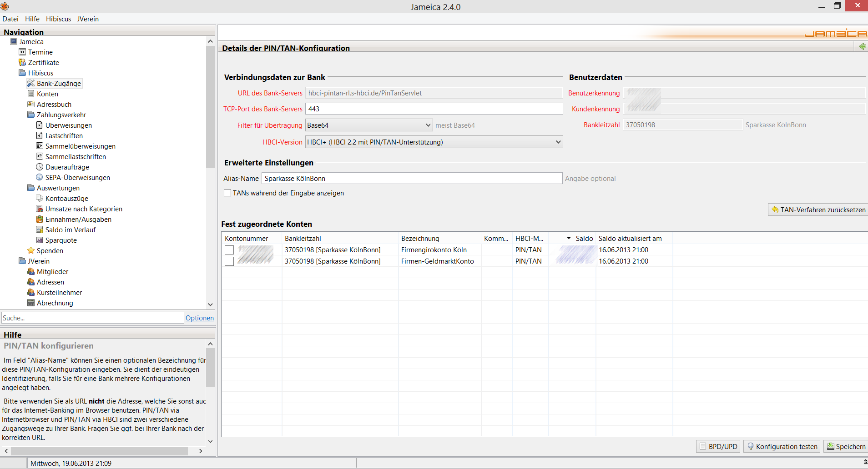The height and width of the screenshot is (469, 868).
Task: Click the Speichern button
Action: pyautogui.click(x=846, y=446)
